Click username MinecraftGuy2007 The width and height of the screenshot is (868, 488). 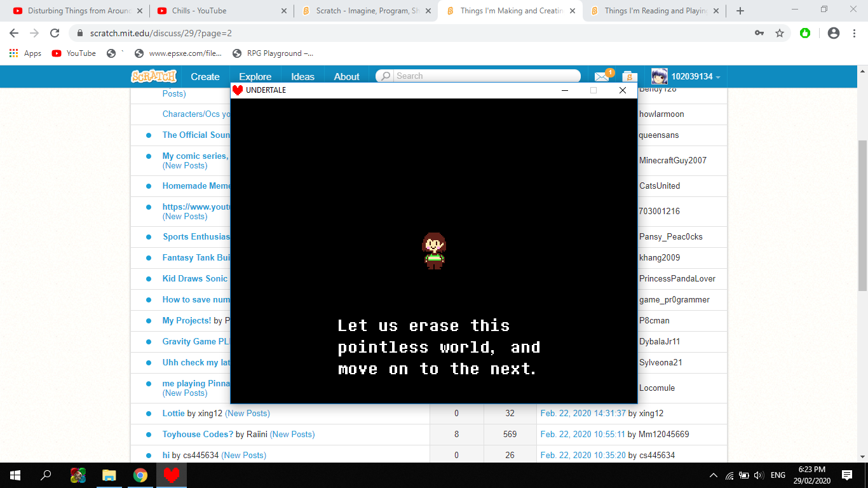673,160
